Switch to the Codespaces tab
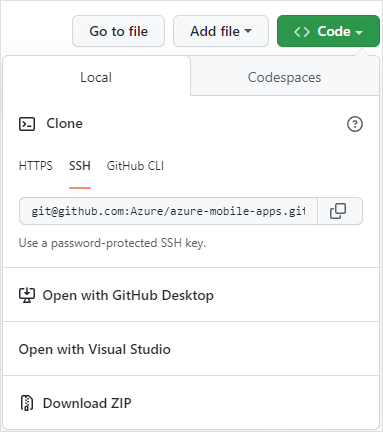The width and height of the screenshot is (383, 432). click(285, 77)
